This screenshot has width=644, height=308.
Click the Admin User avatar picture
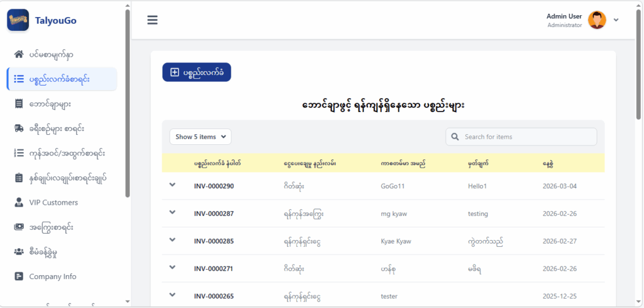(x=597, y=20)
